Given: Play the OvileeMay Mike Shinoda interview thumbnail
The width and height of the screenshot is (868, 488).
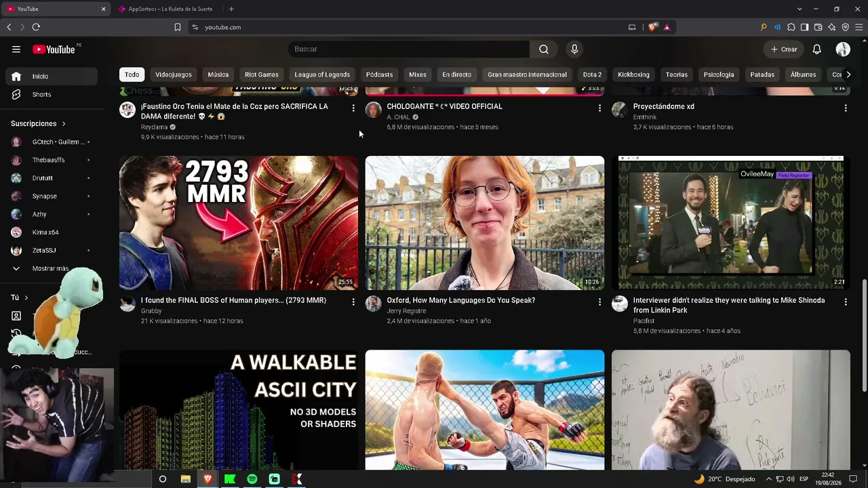Looking at the screenshot, I should click(x=731, y=223).
